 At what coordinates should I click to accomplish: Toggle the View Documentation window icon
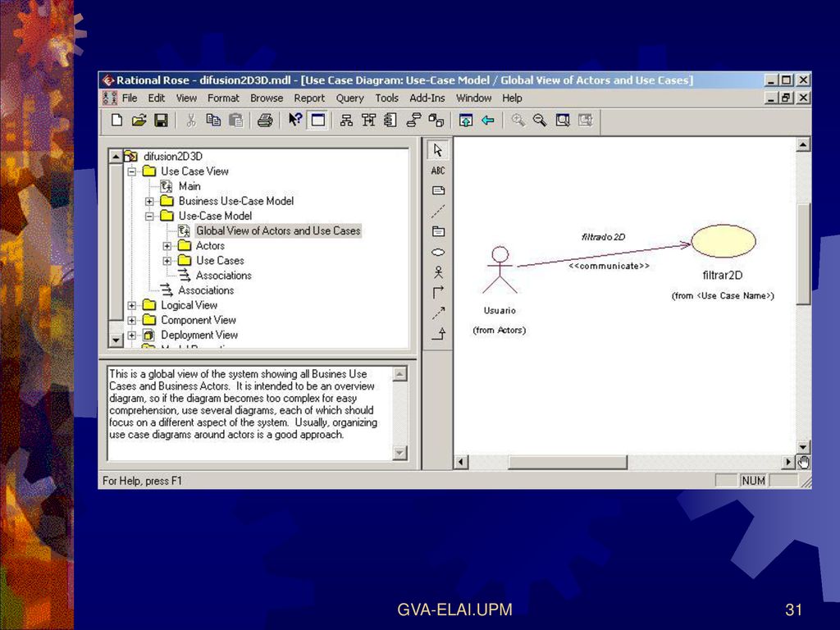tap(317, 121)
